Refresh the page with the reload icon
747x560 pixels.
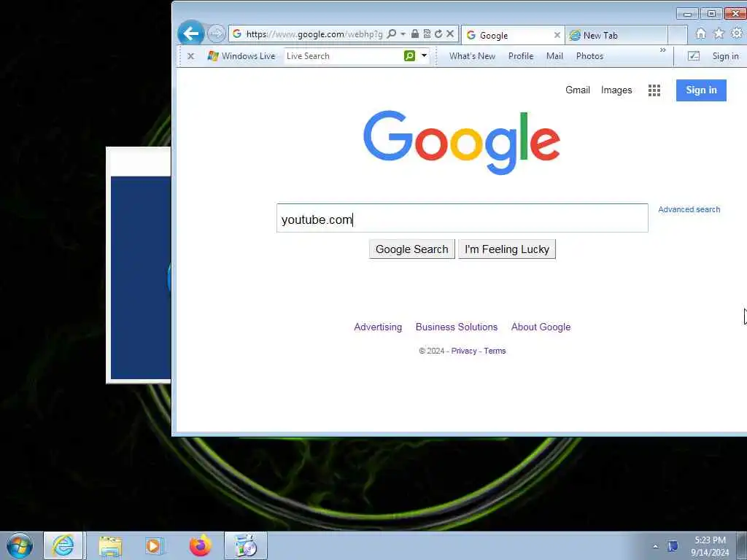coord(438,34)
